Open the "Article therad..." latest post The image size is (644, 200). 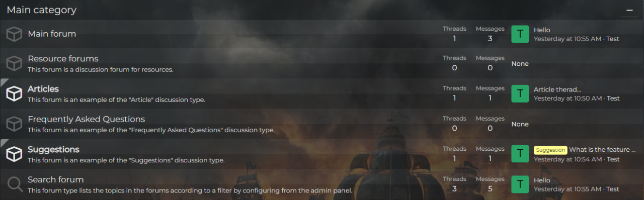coord(557,89)
